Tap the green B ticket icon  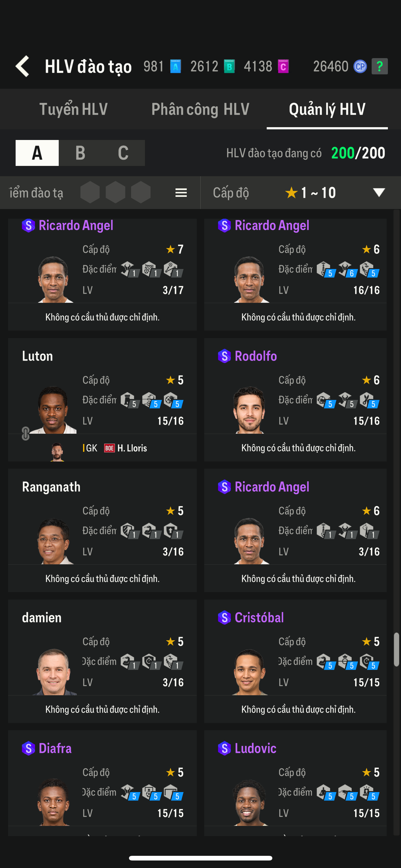click(229, 66)
